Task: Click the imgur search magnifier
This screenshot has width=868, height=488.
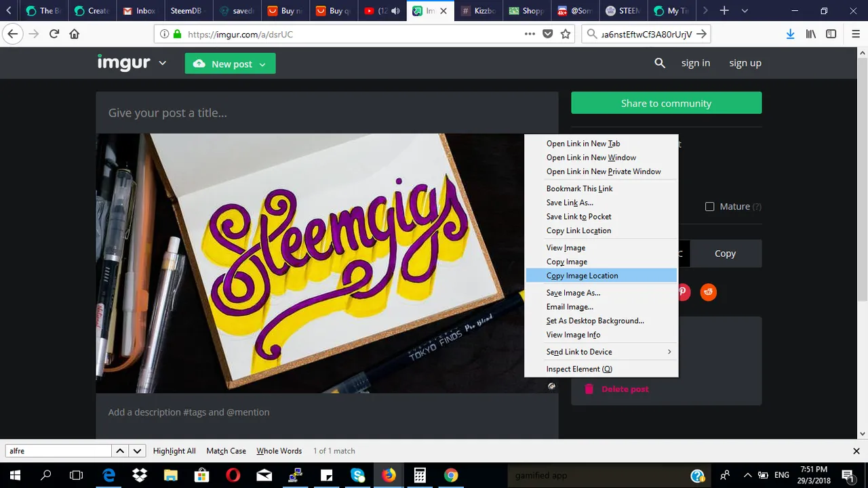Action: pyautogui.click(x=660, y=63)
